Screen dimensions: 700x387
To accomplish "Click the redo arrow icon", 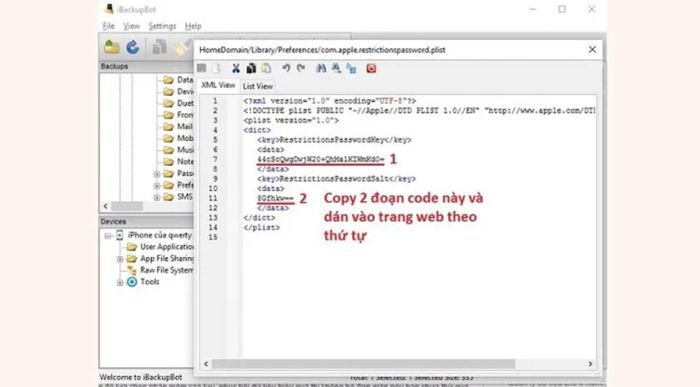I will [x=301, y=68].
